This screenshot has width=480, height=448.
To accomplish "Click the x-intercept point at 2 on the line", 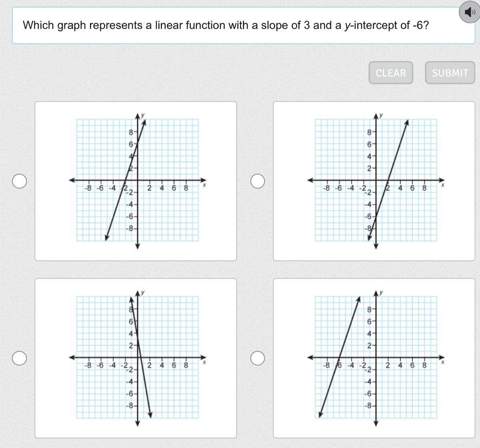I will coord(388,180).
